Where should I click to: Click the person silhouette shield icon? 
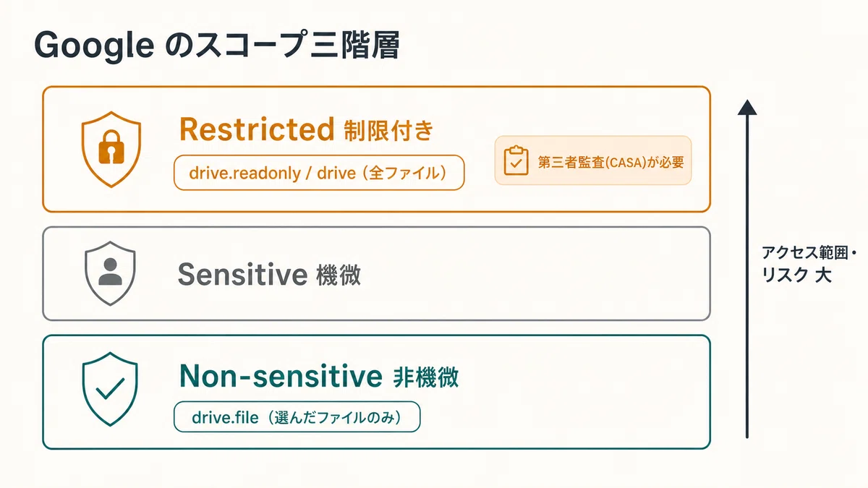110,274
